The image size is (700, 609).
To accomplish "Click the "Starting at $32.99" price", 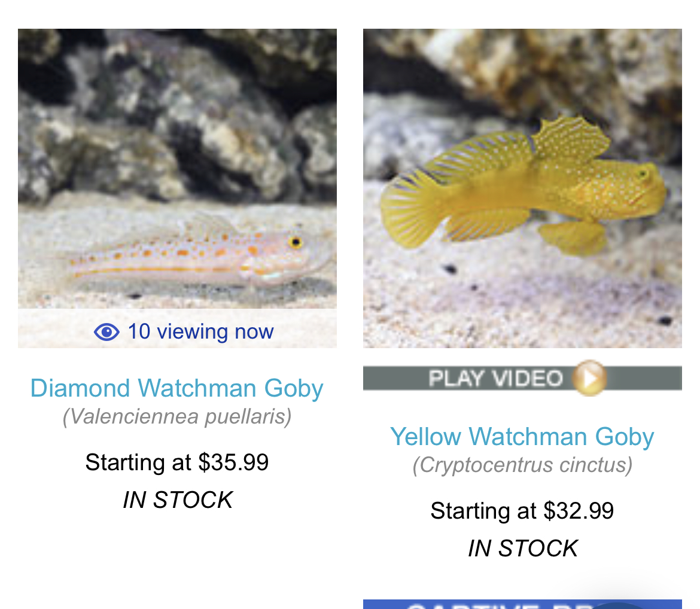I will [522, 511].
